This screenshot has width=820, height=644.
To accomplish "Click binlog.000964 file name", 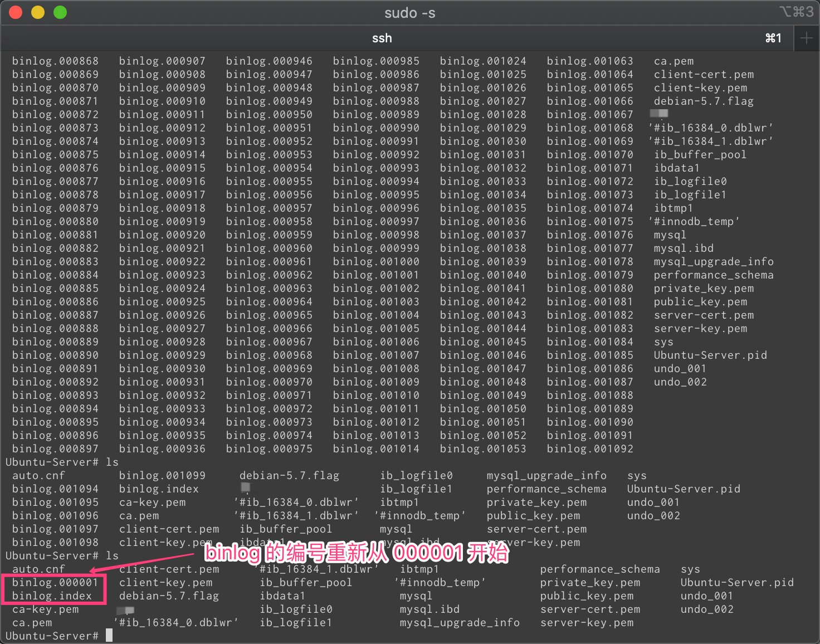I will click(x=269, y=301).
